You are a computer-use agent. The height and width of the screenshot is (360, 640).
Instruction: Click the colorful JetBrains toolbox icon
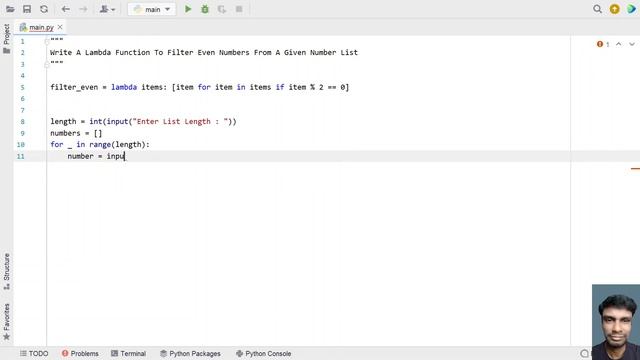point(631,9)
